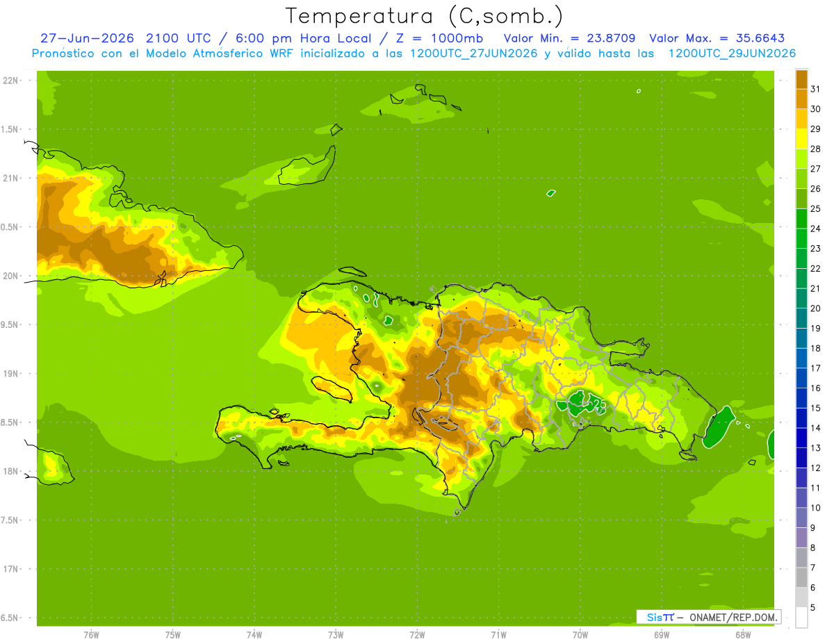
Task: Pick the legend color above 31
Action: click(801, 79)
